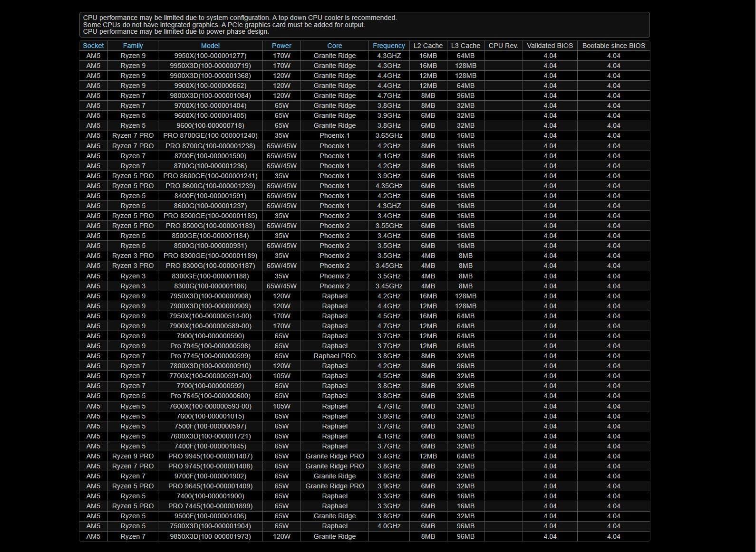Sort by the Core column header
Image resolution: width=756 pixels, height=552 pixels.
click(x=334, y=46)
